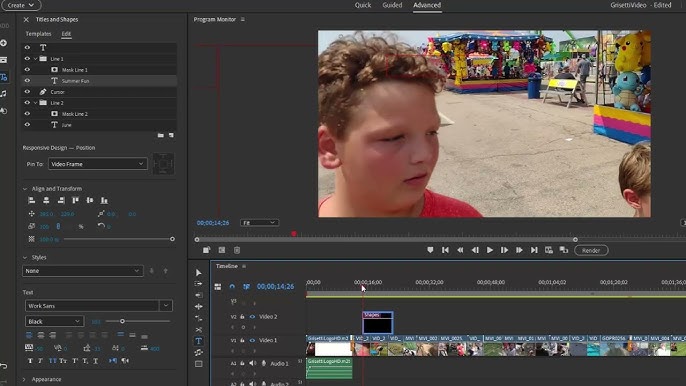The height and width of the screenshot is (386, 686).
Task: Toggle visibility of Mask Line 2
Action: coord(27,114)
